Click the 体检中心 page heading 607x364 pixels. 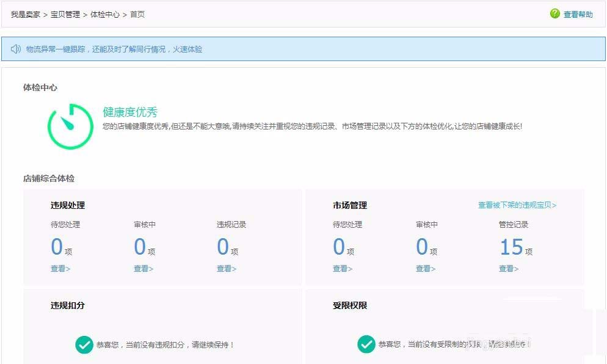[40, 87]
